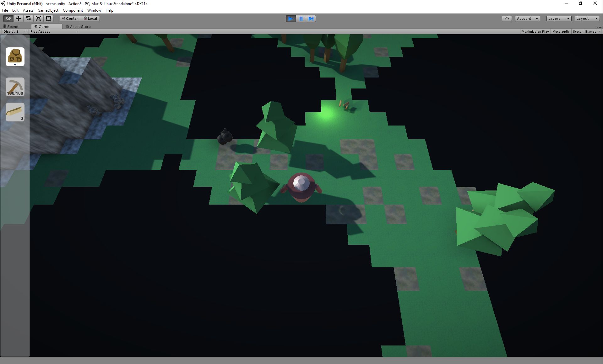
Task: Toggle the Stats overlay
Action: [x=577, y=31]
